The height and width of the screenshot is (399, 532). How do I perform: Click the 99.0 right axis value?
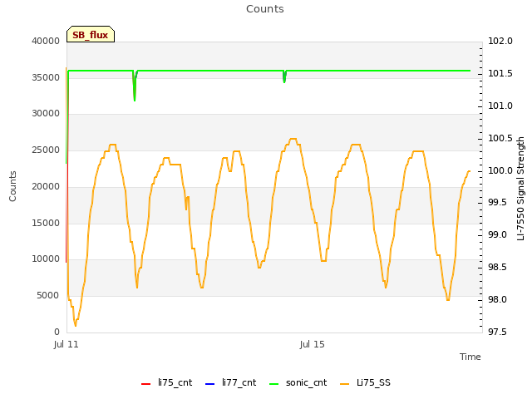coord(497,234)
